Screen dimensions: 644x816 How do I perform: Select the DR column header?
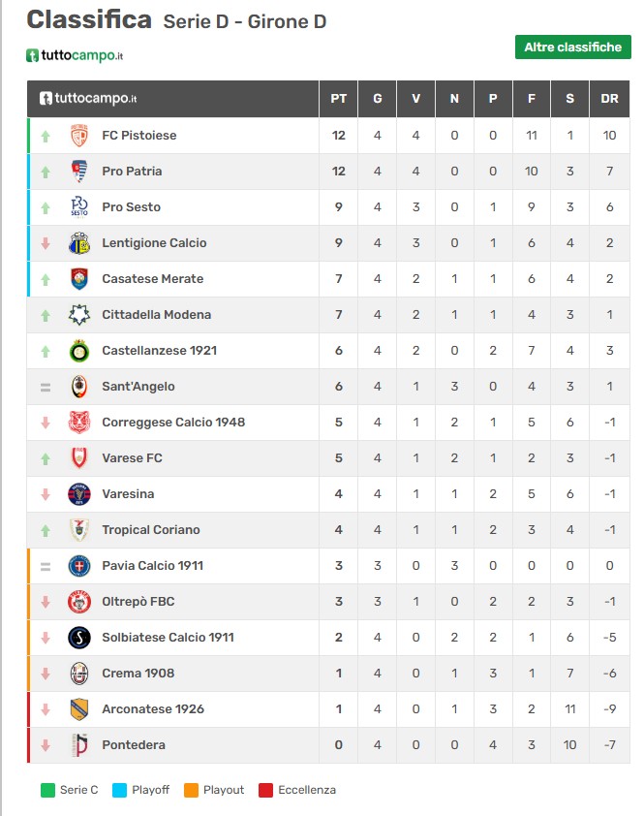pyautogui.click(x=609, y=98)
